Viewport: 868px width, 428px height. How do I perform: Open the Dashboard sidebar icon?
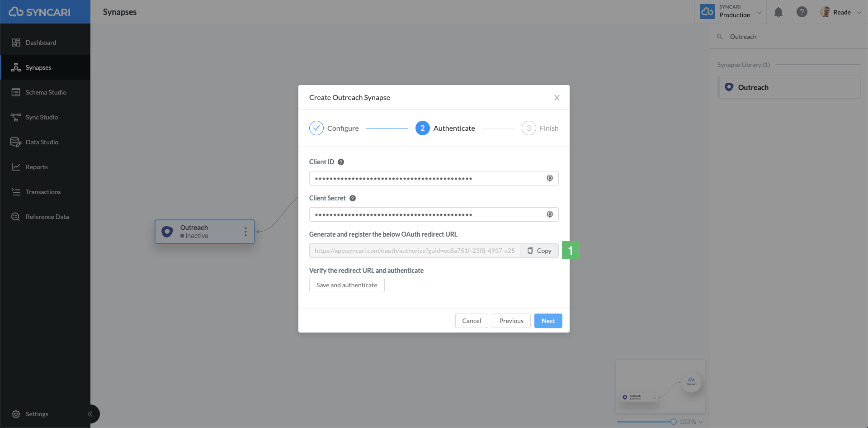(x=16, y=43)
